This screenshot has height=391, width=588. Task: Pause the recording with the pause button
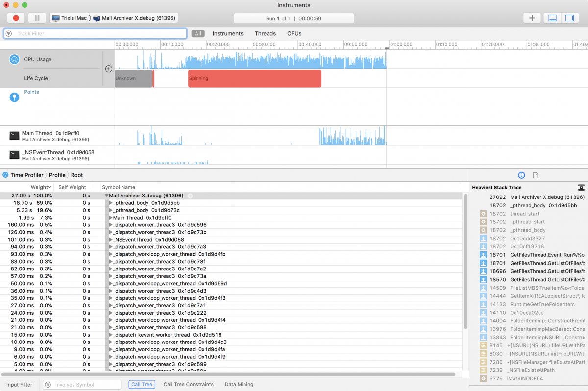(x=37, y=18)
